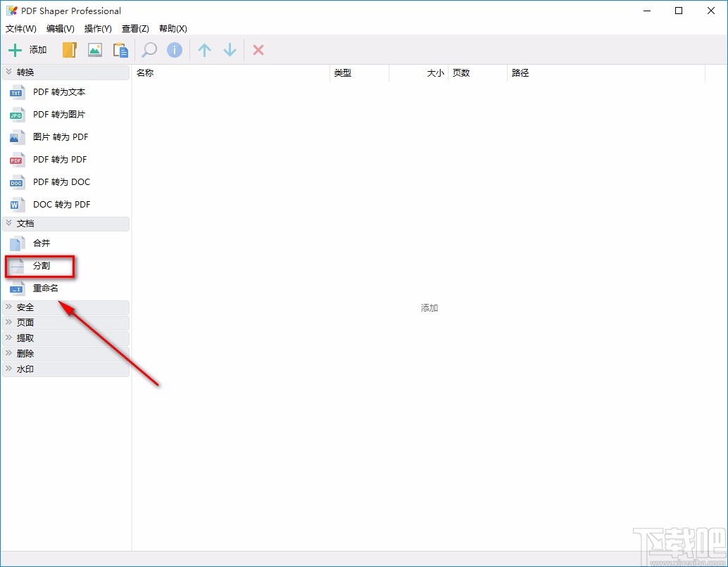This screenshot has width=728, height=567.
Task: Click the PDF Shaper app logo icon
Action: point(11,11)
